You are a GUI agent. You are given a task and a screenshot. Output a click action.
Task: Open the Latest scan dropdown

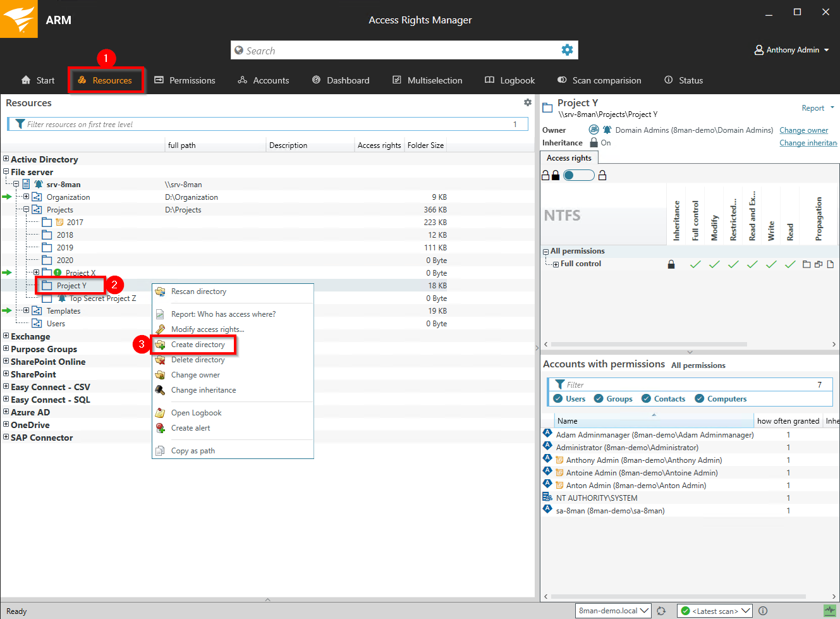point(714,611)
